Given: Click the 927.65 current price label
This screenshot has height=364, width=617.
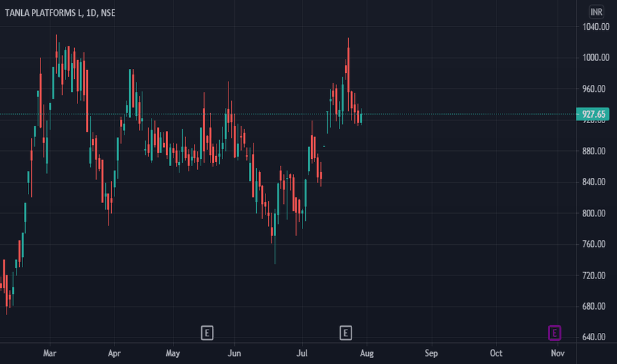Looking at the screenshot, I should 593,114.
